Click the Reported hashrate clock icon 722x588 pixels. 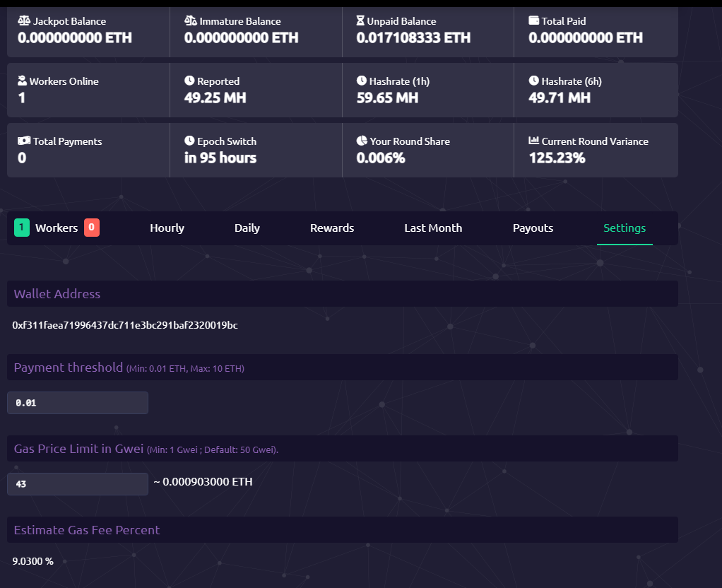click(189, 81)
